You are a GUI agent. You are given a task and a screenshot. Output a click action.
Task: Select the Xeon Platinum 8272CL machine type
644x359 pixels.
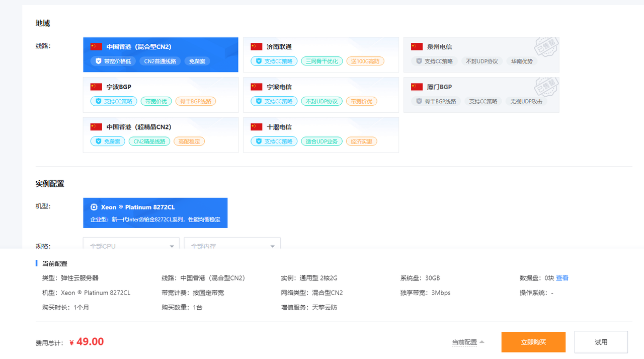click(x=155, y=212)
